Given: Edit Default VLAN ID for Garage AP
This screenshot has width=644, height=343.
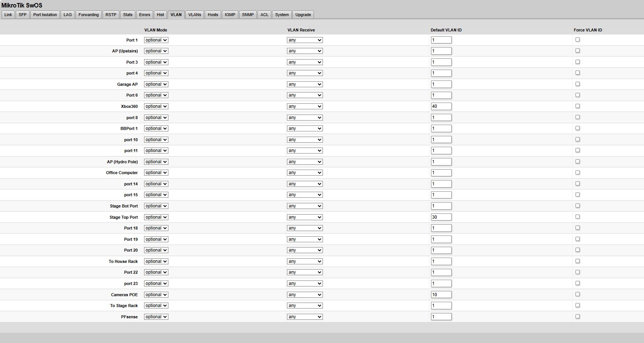Looking at the screenshot, I should [x=441, y=84].
